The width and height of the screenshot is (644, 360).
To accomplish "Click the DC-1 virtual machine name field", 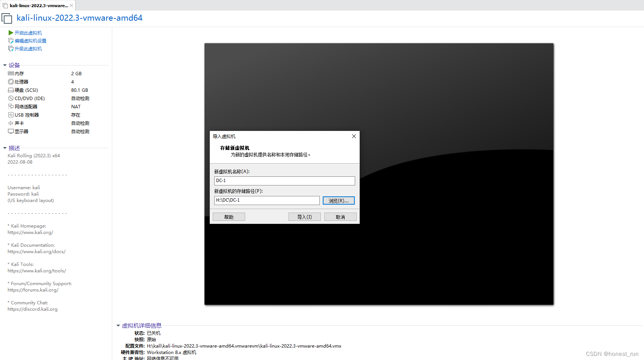I will pos(284,181).
